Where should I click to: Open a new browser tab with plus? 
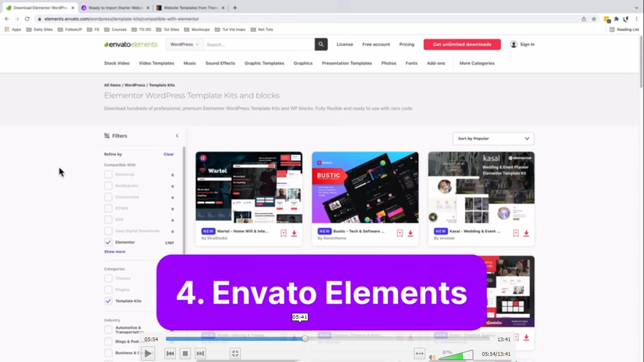coord(235,8)
